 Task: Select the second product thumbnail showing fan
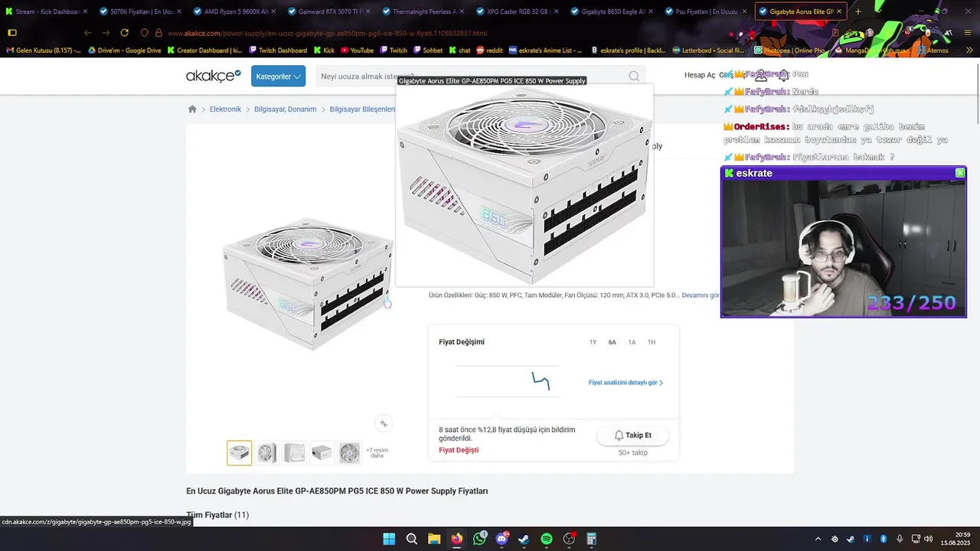point(266,453)
